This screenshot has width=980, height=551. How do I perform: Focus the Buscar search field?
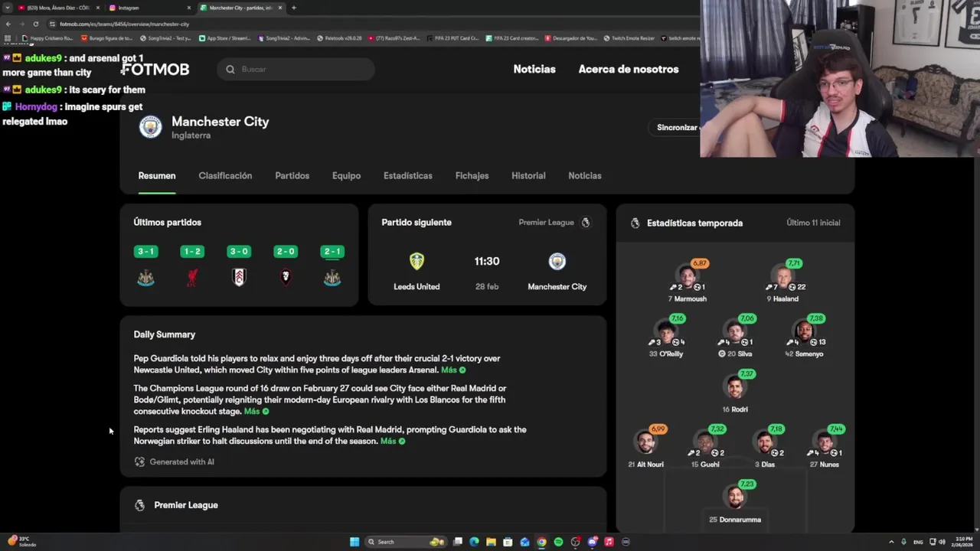coord(296,70)
